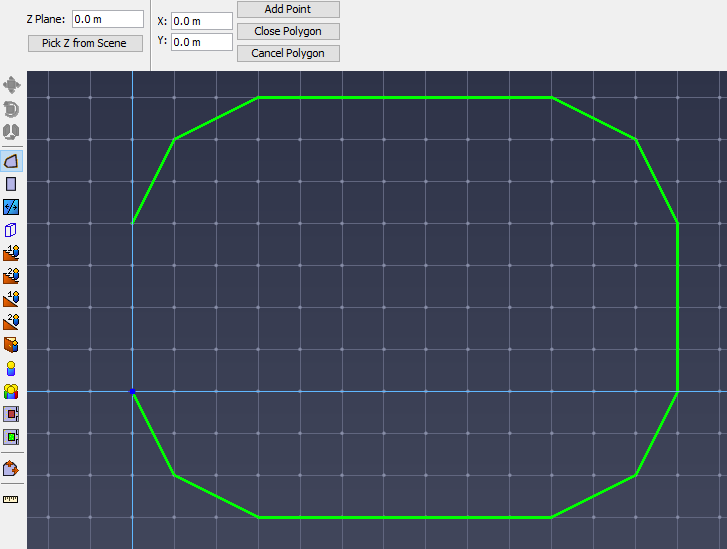727x549 pixels.
Task: Click the Close Polygon button
Action: click(x=288, y=31)
